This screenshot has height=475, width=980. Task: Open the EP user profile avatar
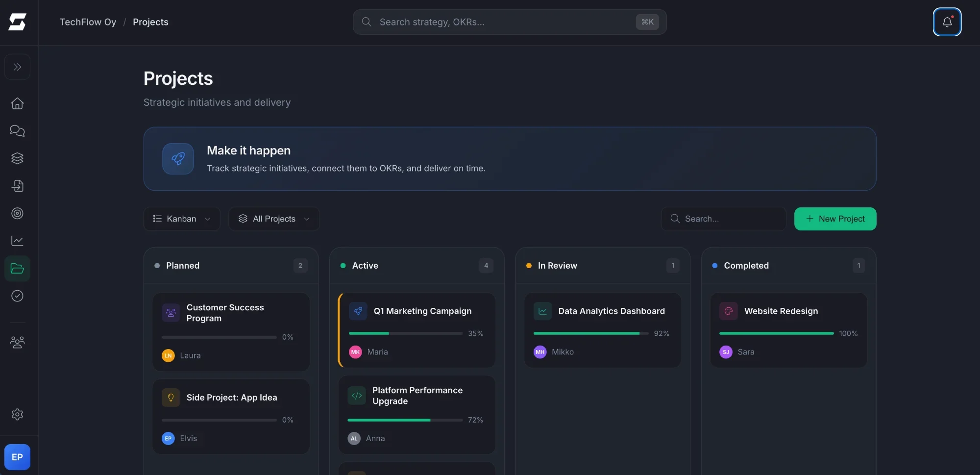coord(17,457)
